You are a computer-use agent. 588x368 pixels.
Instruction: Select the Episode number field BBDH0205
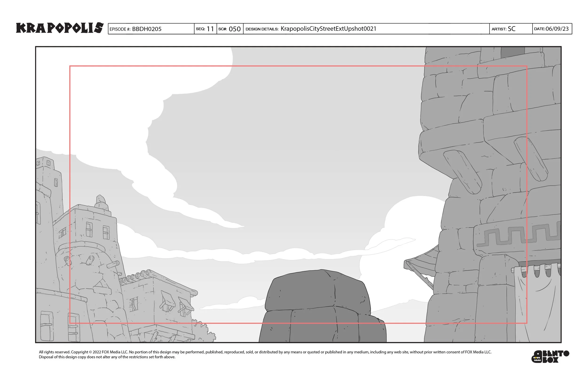coord(151,29)
